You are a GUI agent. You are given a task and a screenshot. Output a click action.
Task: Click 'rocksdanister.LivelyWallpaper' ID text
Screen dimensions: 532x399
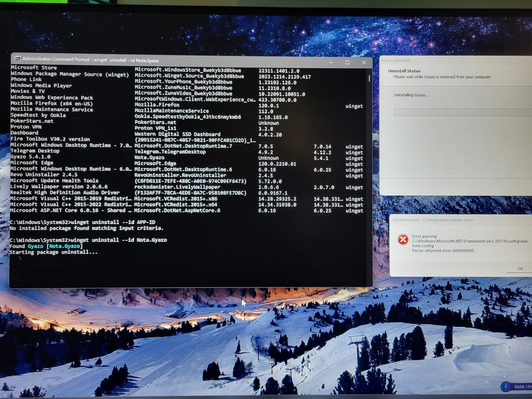coord(177,187)
